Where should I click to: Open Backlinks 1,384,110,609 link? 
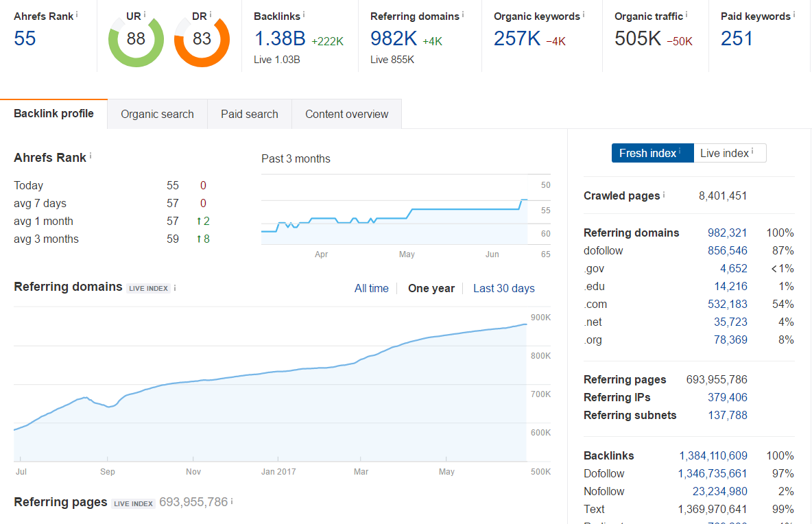point(714,455)
